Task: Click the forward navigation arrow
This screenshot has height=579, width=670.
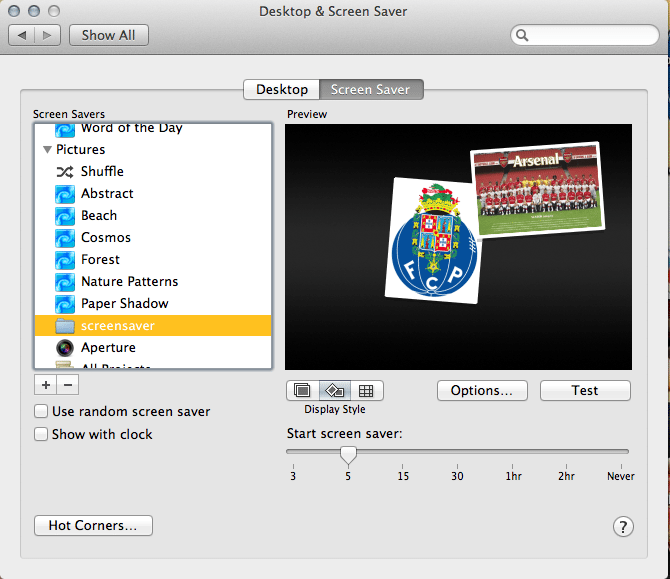Action: 47,35
